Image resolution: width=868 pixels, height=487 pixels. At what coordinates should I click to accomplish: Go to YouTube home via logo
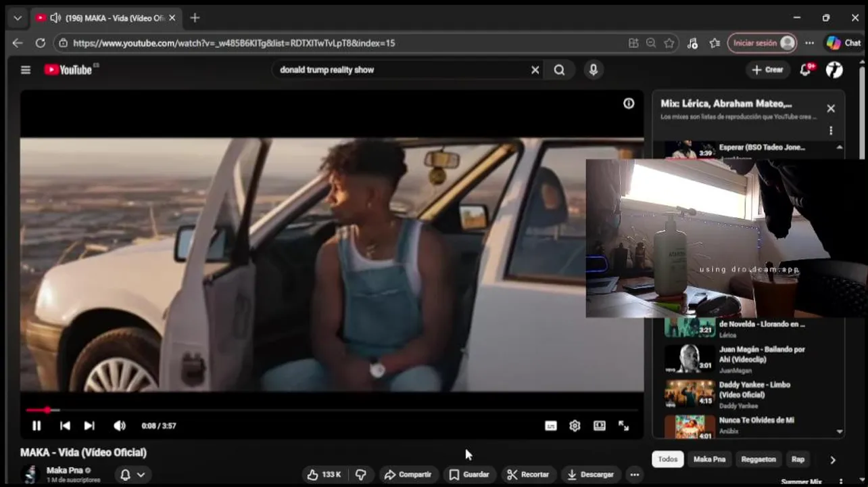tap(68, 70)
